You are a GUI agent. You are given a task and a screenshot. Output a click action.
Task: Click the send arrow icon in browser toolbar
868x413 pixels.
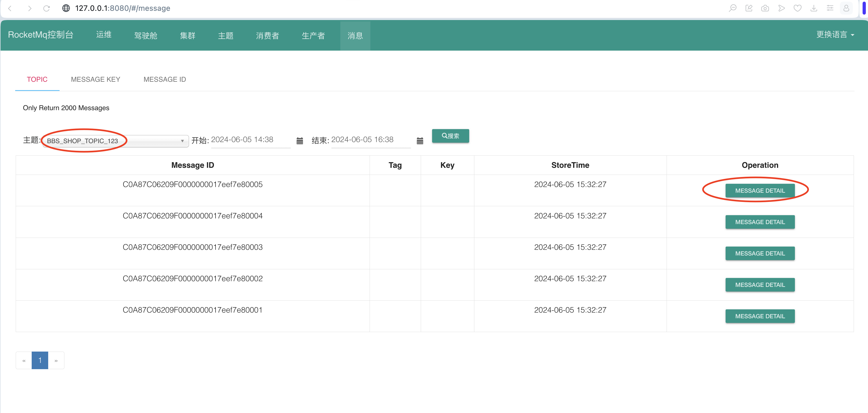pyautogui.click(x=781, y=8)
